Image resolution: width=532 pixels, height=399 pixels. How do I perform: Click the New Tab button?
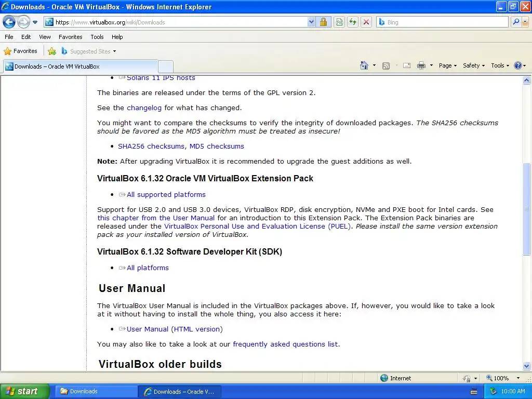click(166, 66)
